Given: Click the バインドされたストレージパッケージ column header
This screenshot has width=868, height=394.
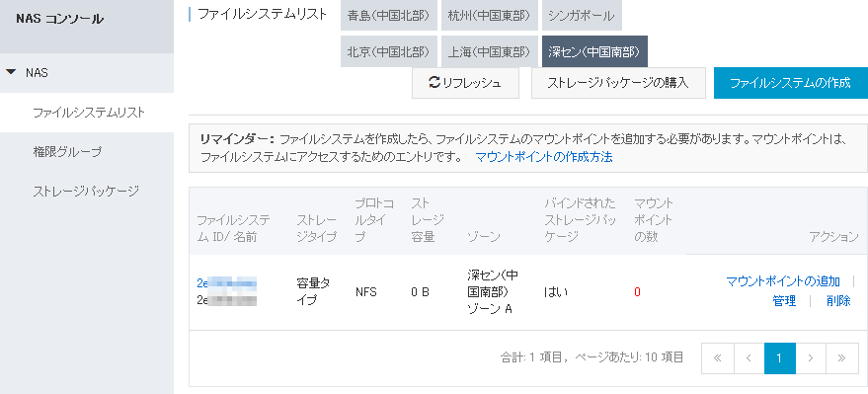Looking at the screenshot, I should point(580,219).
